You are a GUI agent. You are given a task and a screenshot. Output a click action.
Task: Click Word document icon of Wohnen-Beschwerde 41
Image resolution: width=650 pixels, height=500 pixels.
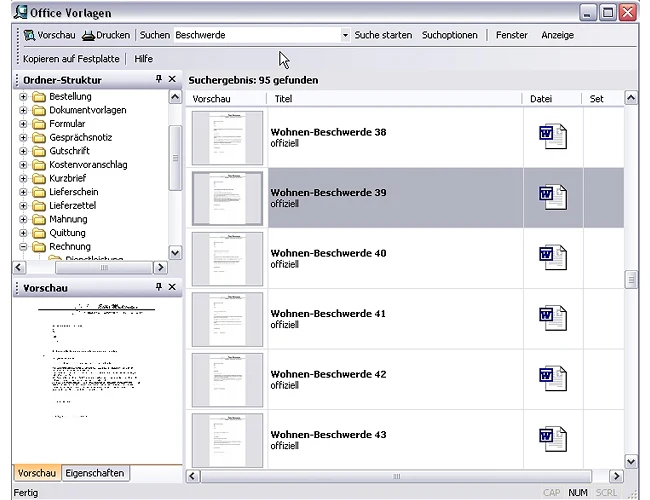coord(553,318)
